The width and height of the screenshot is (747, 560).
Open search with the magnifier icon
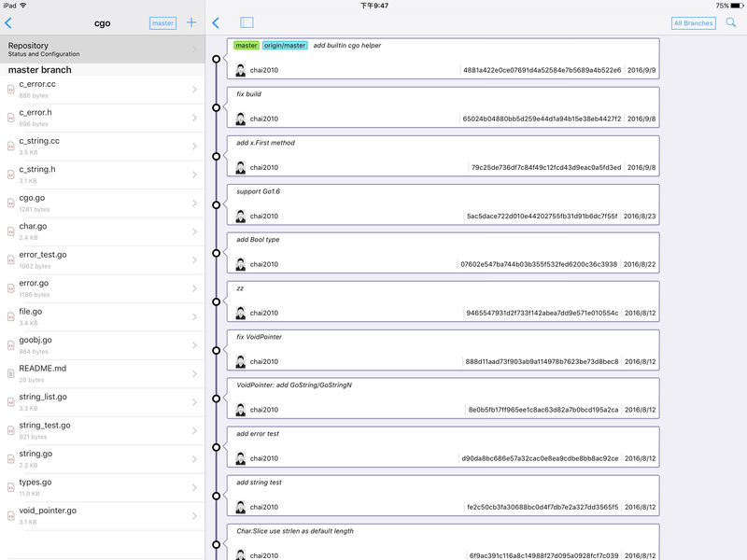[731, 22]
